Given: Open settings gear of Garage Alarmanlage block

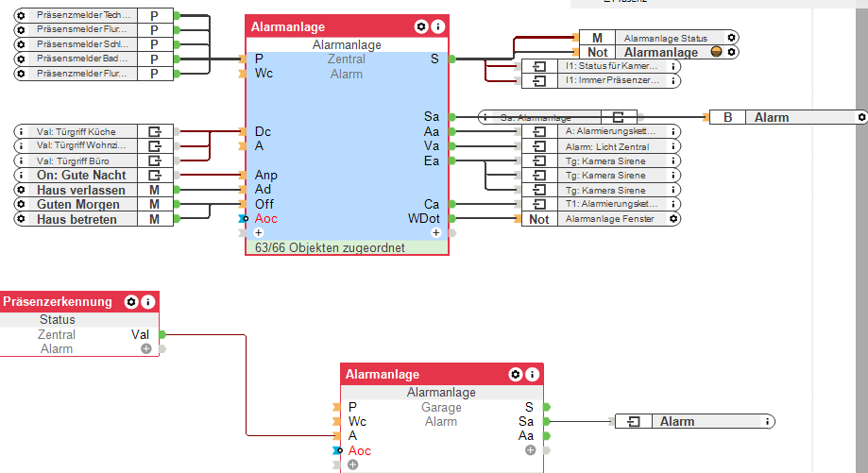Looking at the screenshot, I should [516, 375].
